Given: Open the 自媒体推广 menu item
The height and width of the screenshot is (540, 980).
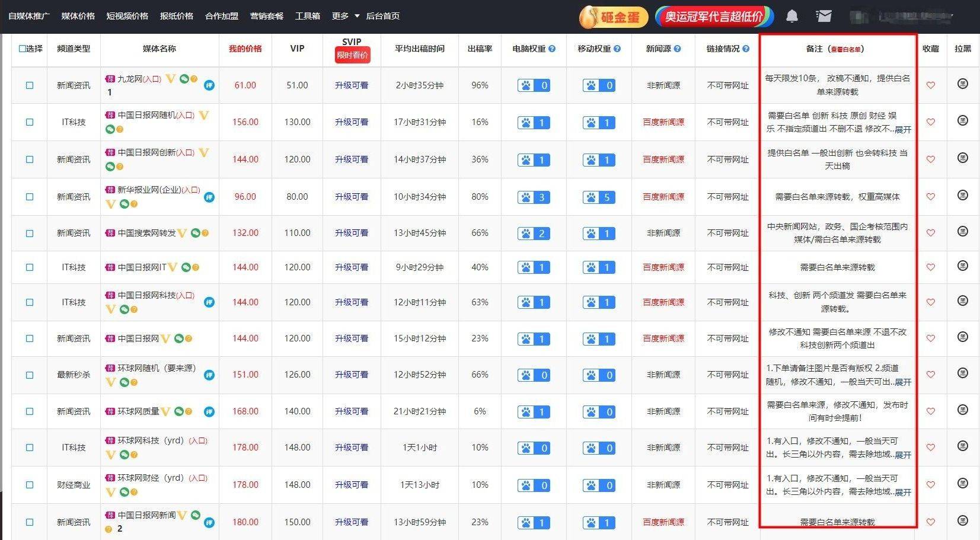Looking at the screenshot, I should 29,16.
